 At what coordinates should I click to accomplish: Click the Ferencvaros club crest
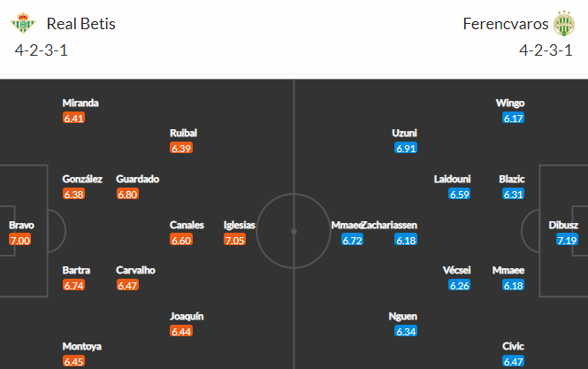point(564,23)
